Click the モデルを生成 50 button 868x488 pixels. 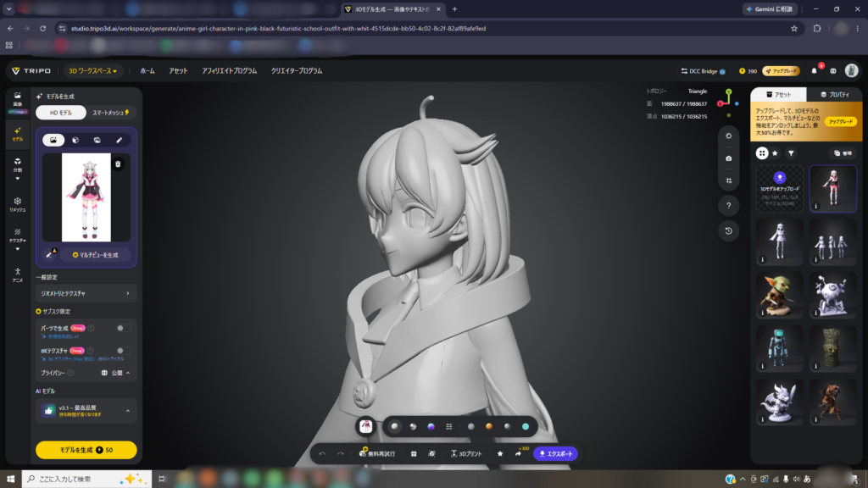[x=86, y=450]
